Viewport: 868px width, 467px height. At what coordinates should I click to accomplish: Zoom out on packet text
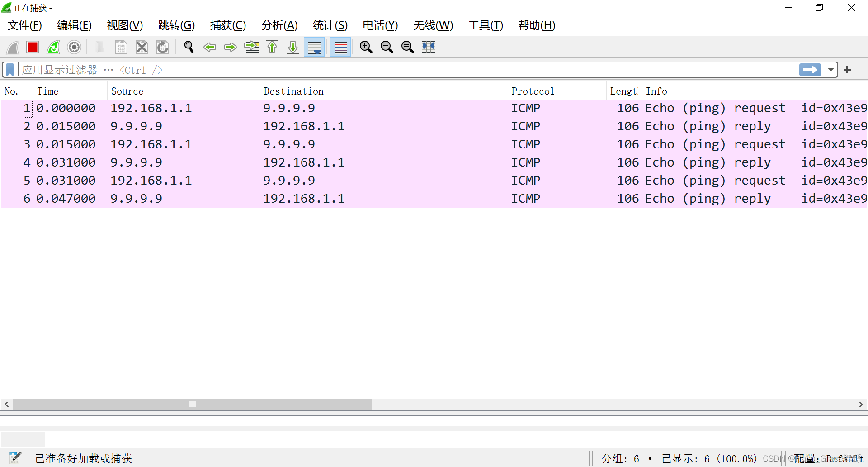[x=387, y=47]
